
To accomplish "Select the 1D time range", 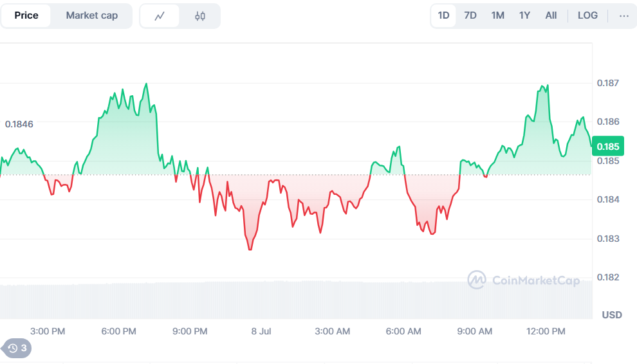I will pos(443,15).
